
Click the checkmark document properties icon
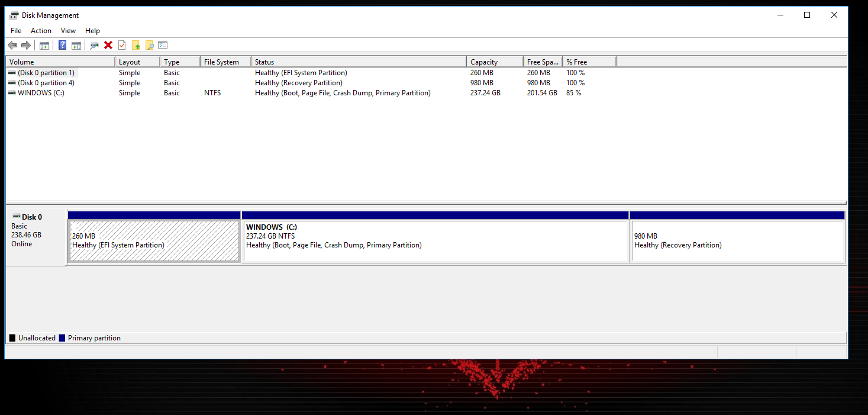coord(122,45)
